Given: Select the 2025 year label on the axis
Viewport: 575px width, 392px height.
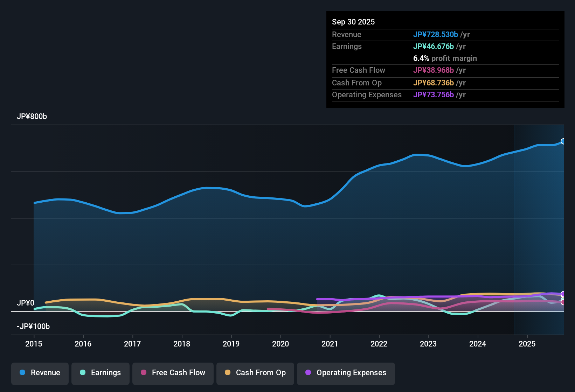Looking at the screenshot, I should click(x=527, y=344).
